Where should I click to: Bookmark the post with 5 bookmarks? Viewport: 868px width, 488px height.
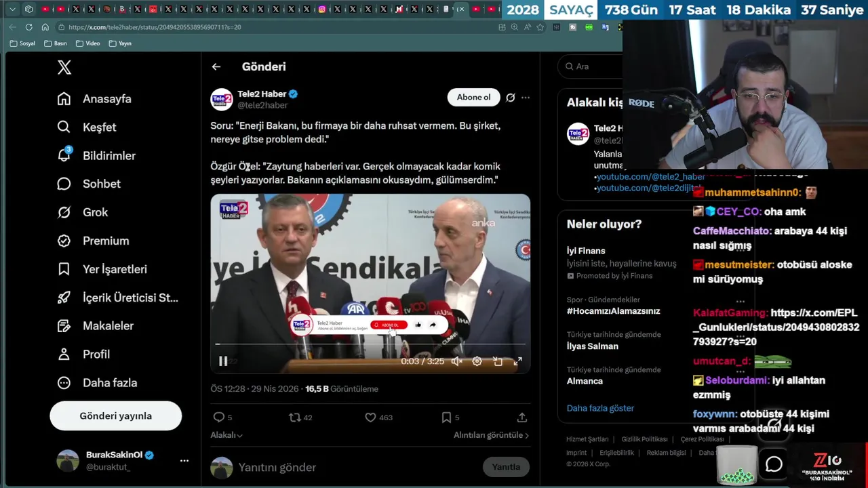pyautogui.click(x=446, y=418)
